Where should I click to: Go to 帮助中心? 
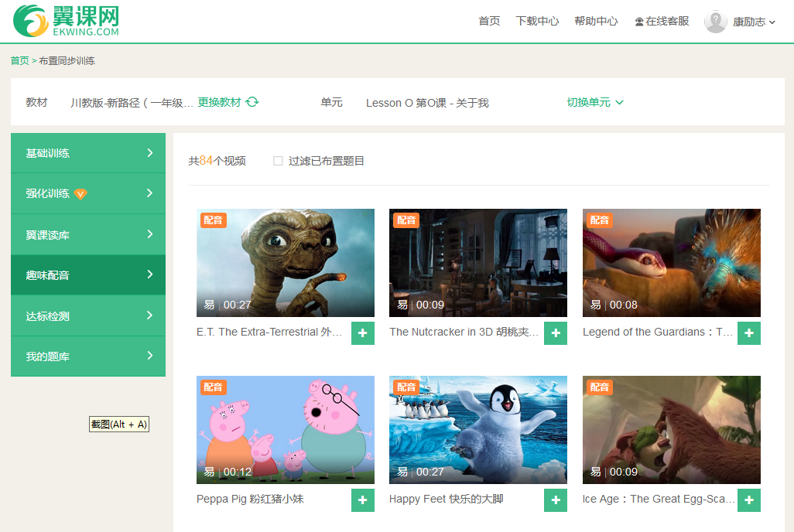(x=596, y=21)
